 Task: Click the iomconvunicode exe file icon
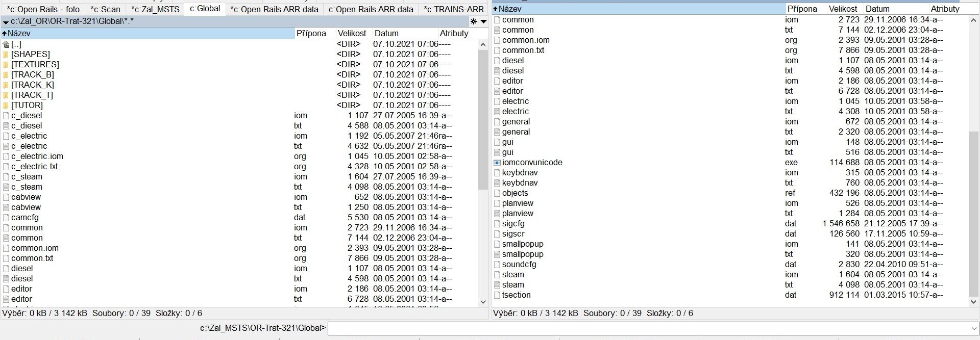pos(497,163)
